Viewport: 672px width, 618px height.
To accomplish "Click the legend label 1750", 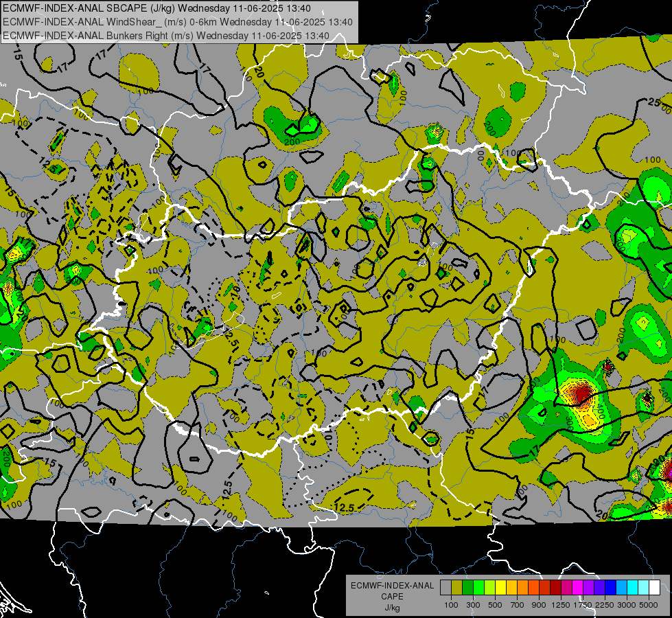I will (583, 605).
